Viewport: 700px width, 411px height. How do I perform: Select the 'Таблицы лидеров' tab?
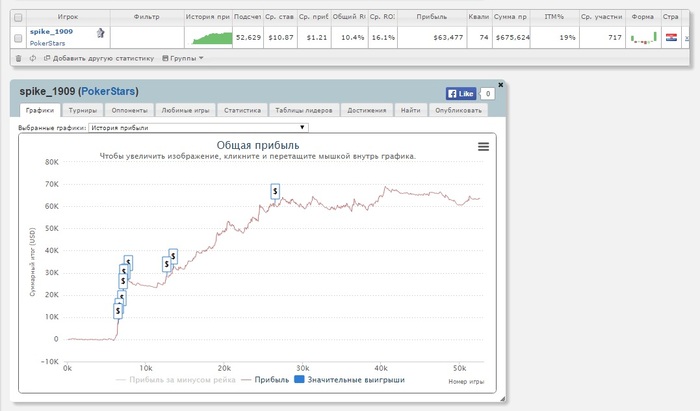(304, 110)
